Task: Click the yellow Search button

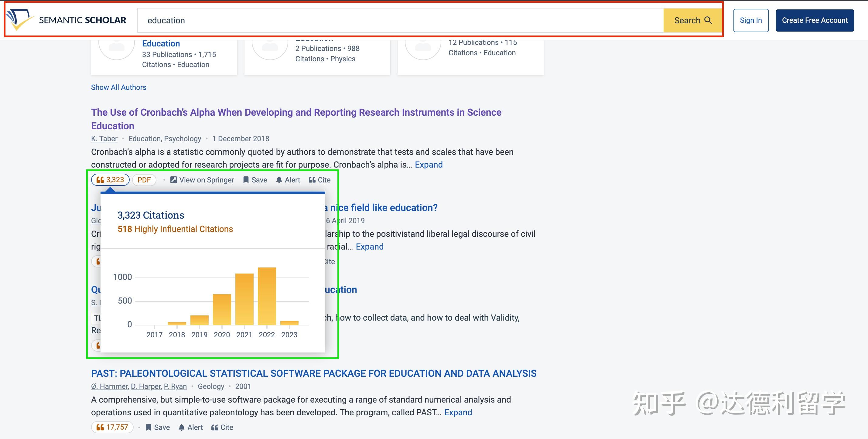Action: 692,21
